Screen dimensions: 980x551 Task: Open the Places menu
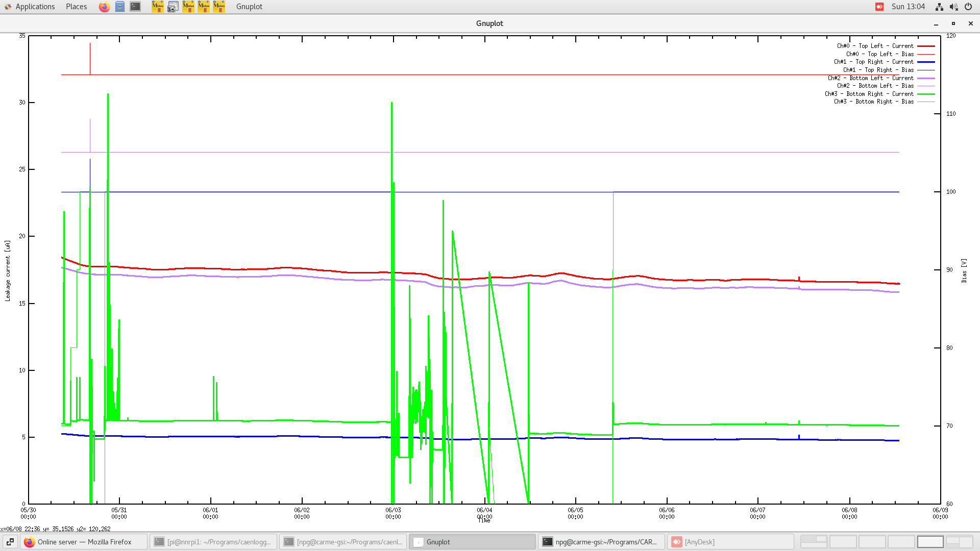click(x=76, y=7)
